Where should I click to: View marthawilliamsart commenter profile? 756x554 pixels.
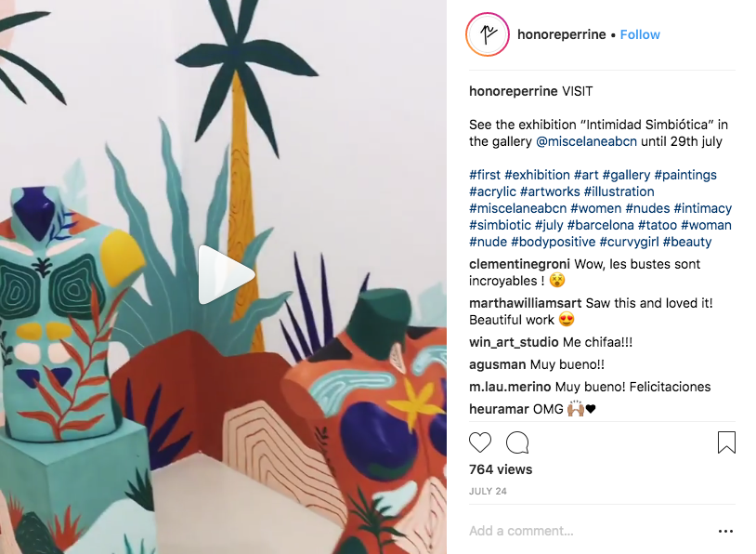[x=525, y=303]
